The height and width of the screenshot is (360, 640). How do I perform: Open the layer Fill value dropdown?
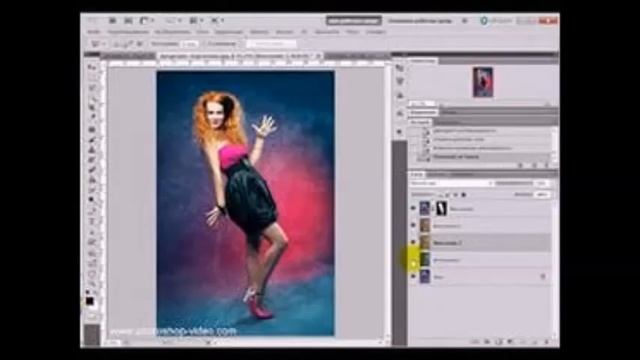(542, 195)
